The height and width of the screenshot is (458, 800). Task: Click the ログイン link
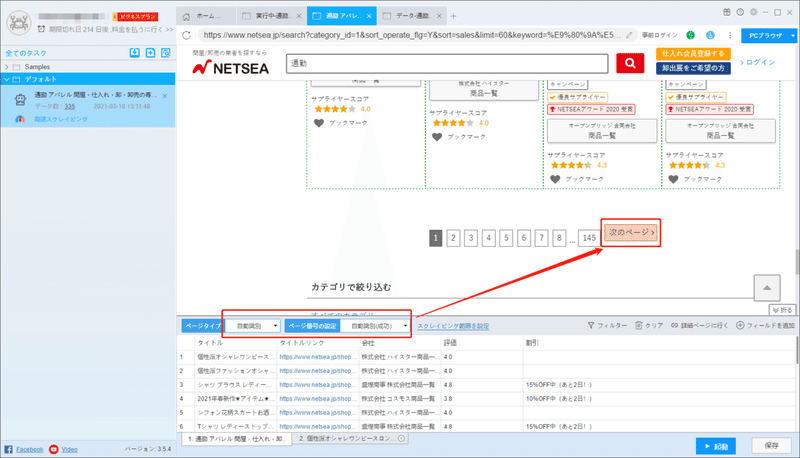758,62
